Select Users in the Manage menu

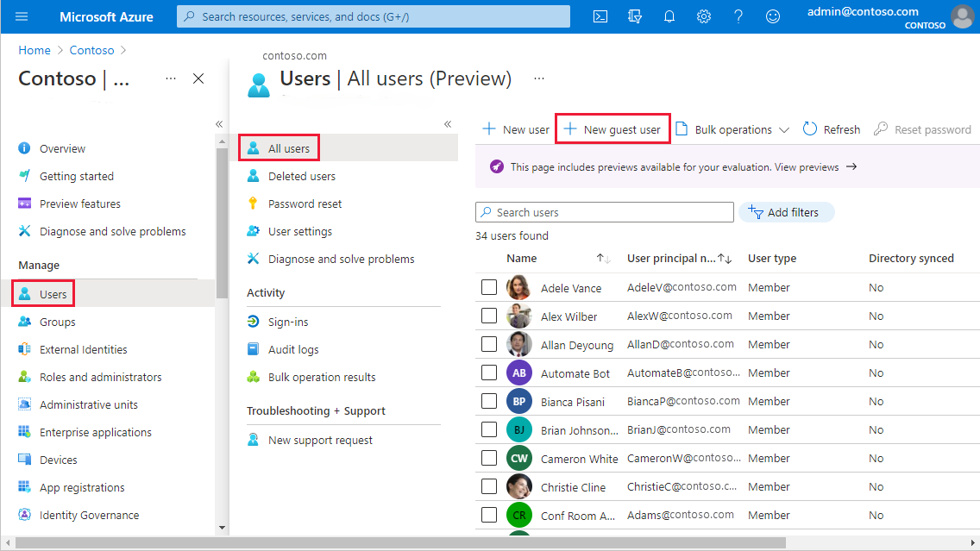tap(42, 293)
